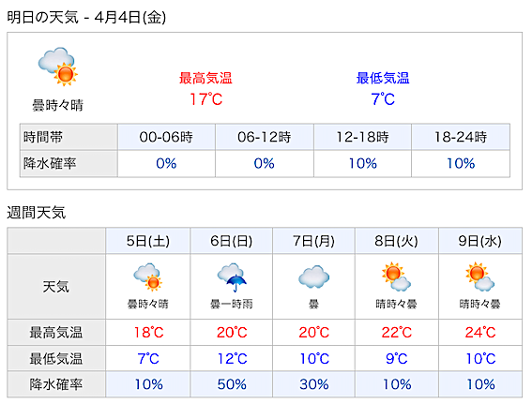This screenshot has width=532, height=404.
Task: Click the 6日(日) umbrella rain icon
Action: point(232,277)
